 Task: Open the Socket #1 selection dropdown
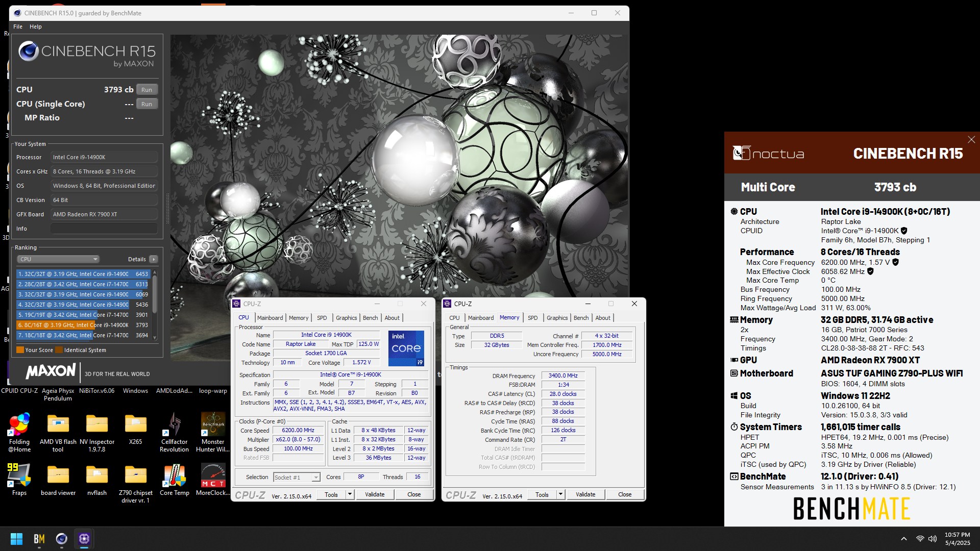[x=297, y=478]
